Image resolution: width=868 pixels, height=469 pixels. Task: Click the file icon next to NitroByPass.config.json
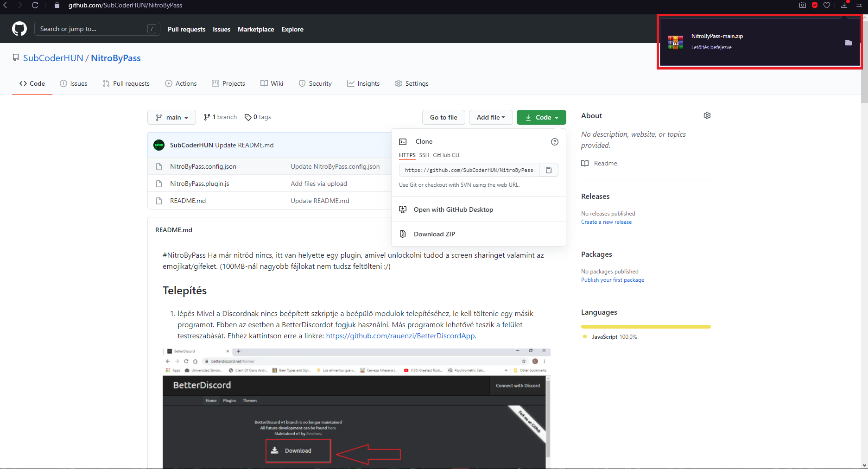[x=159, y=166]
